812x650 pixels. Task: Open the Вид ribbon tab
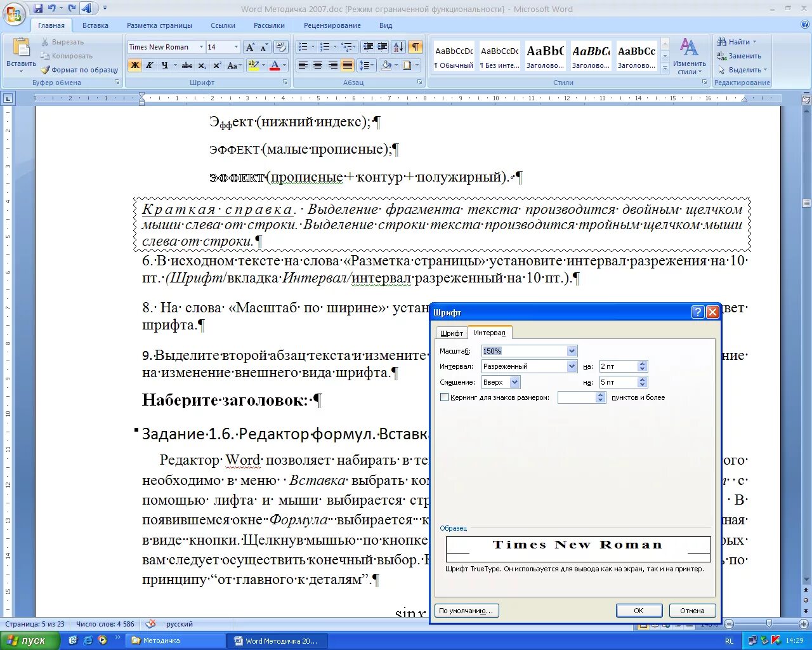(x=386, y=25)
